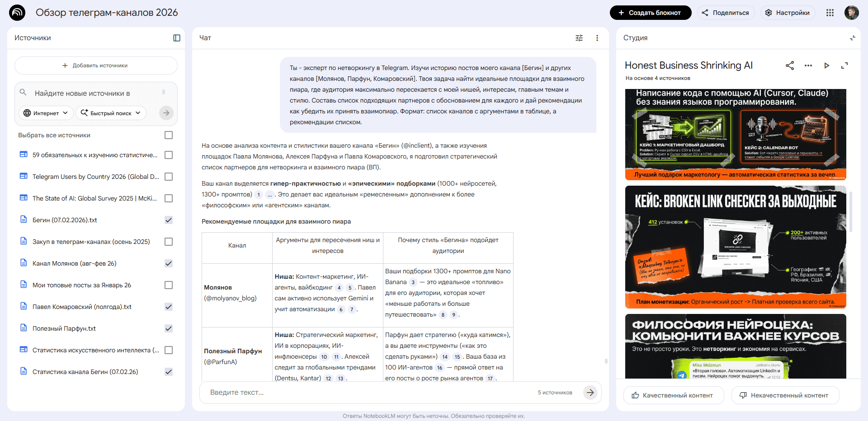Open the chat three-dot menu
868x421 pixels.
(597, 38)
